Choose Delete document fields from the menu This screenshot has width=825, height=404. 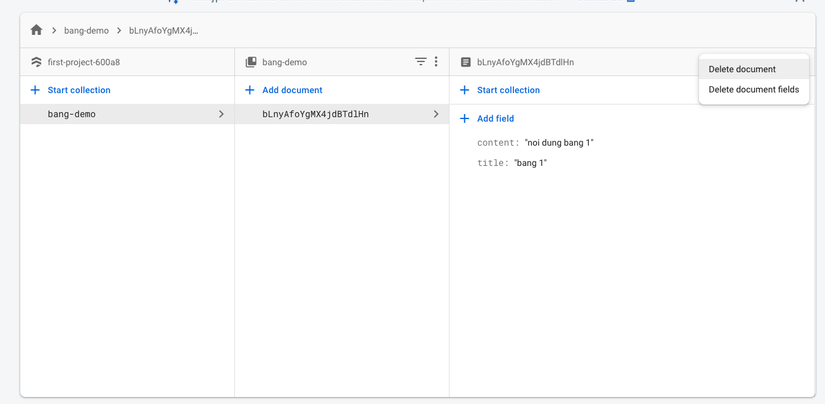(753, 89)
